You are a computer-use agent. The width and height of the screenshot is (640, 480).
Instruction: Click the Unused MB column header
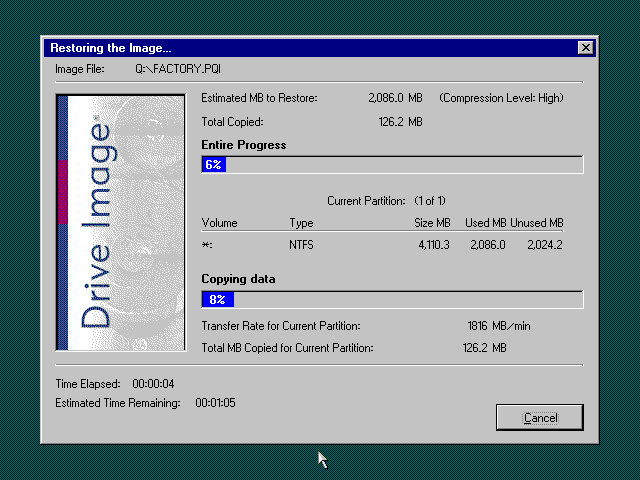536,223
